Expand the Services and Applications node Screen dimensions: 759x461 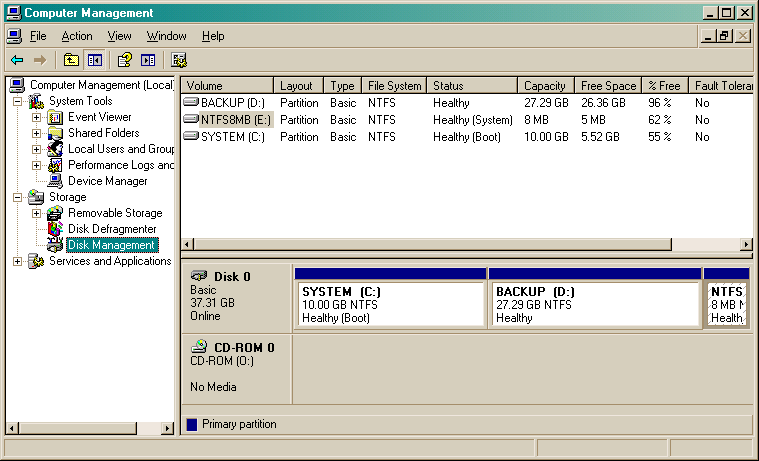click(17, 261)
